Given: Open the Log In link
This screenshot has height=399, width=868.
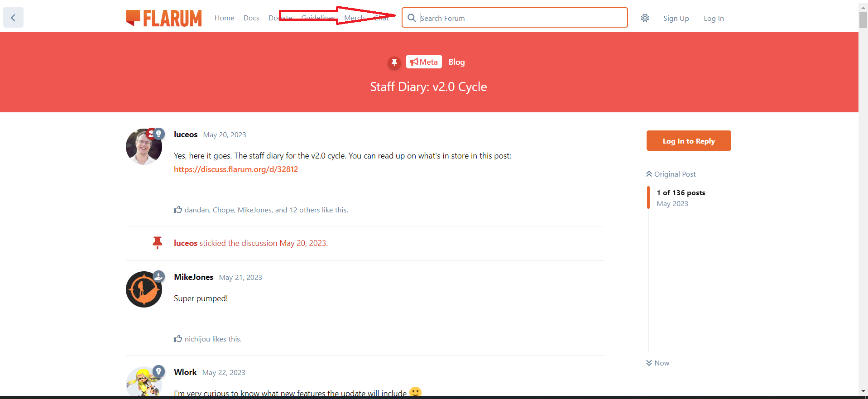Looking at the screenshot, I should [714, 18].
